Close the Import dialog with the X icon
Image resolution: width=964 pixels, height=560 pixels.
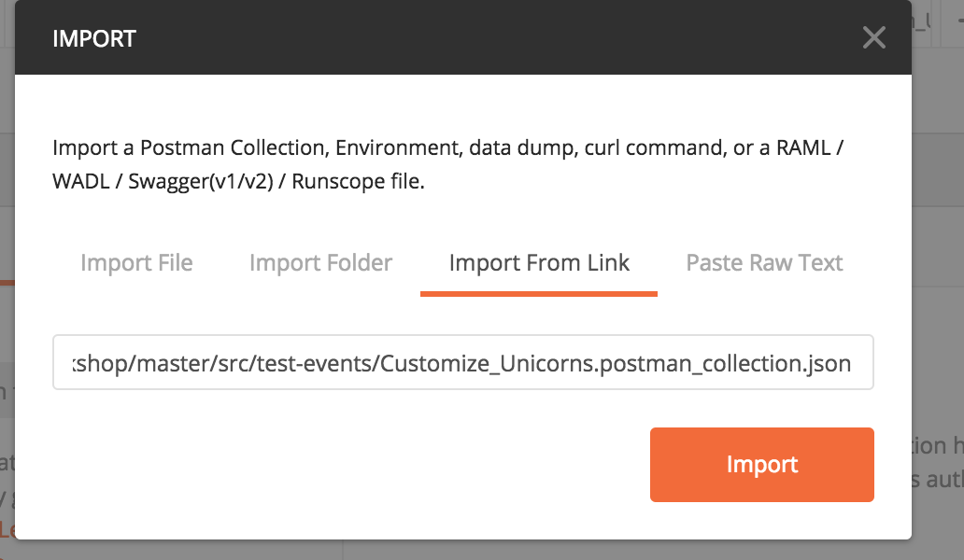click(x=873, y=37)
